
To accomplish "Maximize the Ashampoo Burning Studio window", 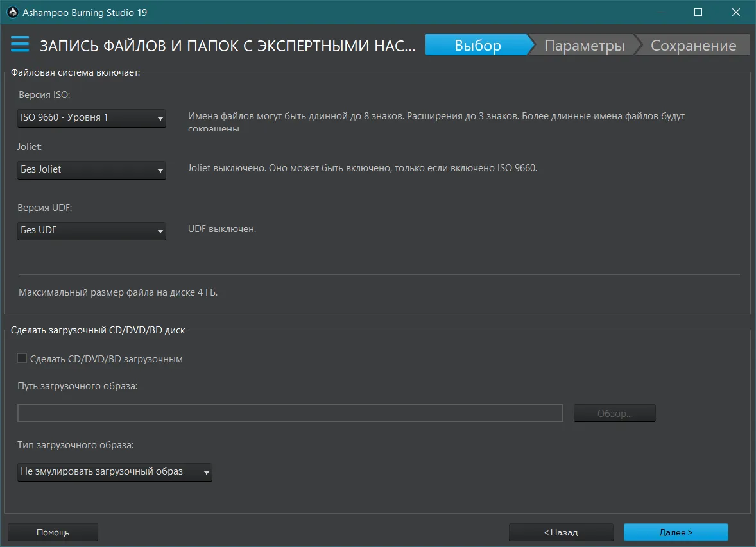I will [698, 12].
